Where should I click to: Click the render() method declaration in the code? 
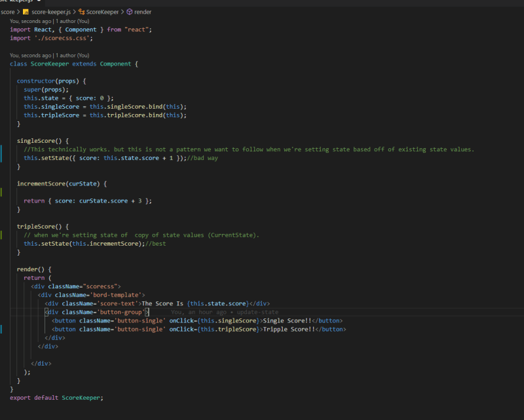click(34, 269)
